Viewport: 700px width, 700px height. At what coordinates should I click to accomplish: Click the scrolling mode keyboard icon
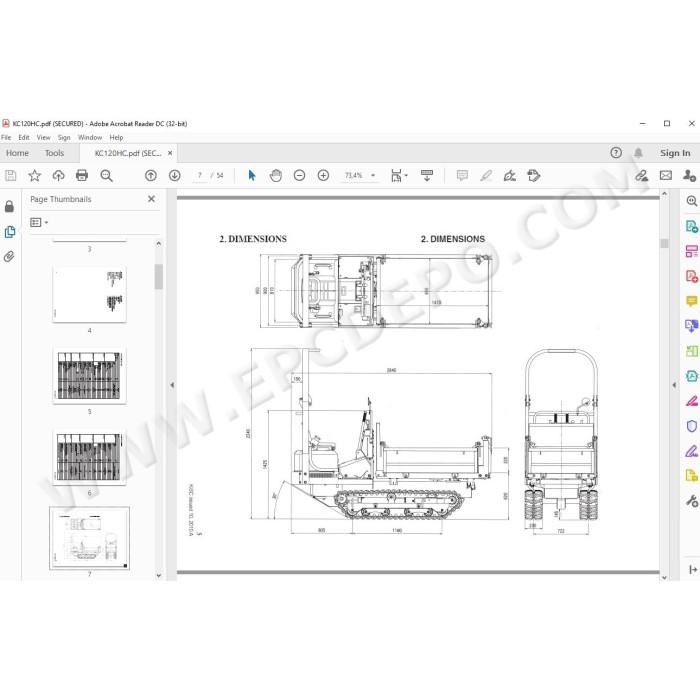pyautogui.click(x=427, y=175)
